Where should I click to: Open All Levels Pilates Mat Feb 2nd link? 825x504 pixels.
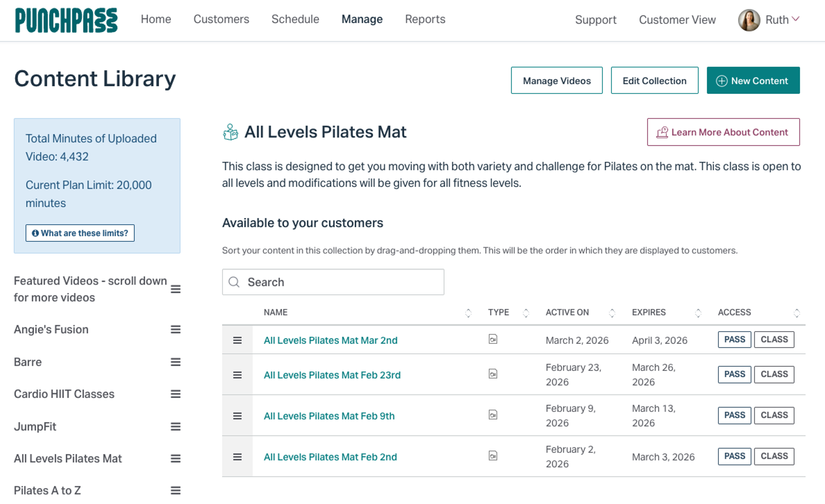(x=330, y=457)
